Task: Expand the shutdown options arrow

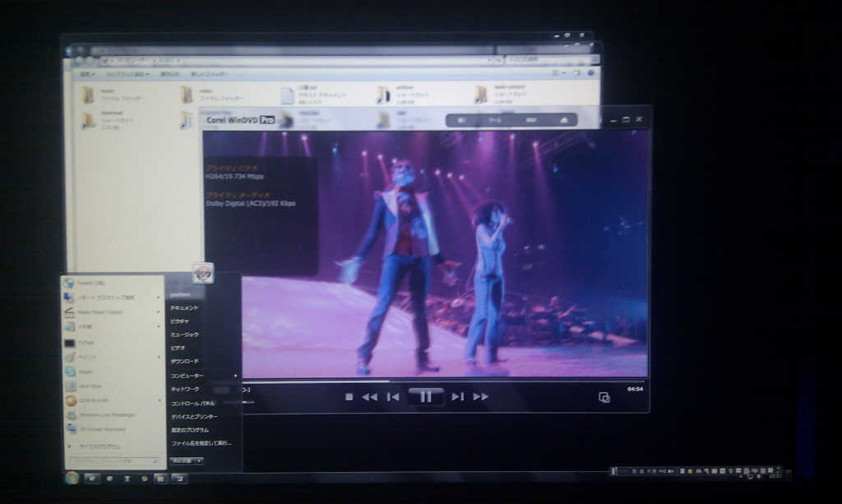Action: (199, 460)
